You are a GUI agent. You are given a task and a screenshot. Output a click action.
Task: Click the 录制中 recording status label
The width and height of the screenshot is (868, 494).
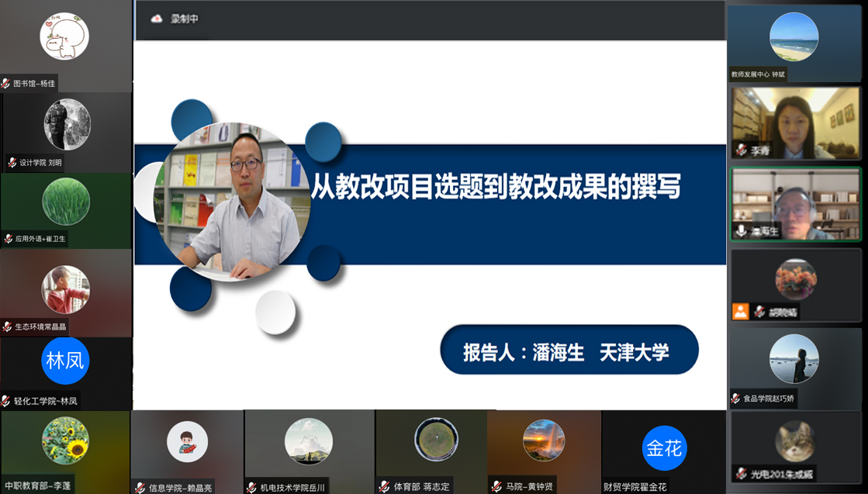click(x=185, y=19)
